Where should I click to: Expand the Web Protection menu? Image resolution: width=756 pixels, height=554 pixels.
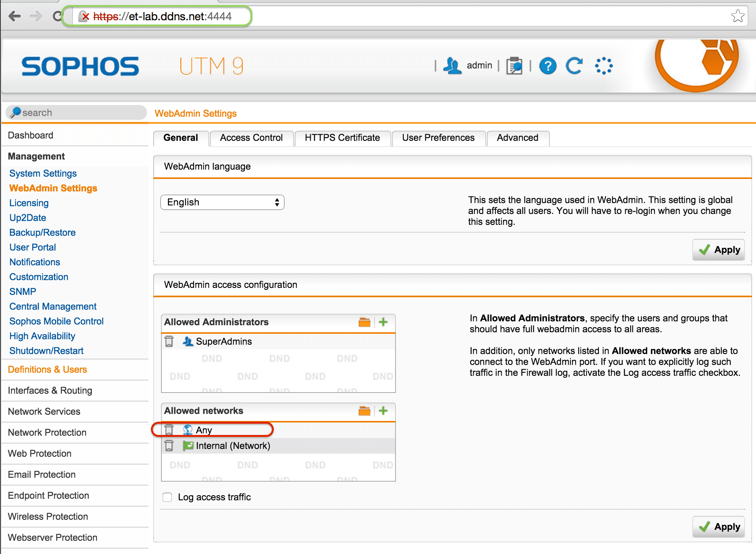[x=40, y=453]
